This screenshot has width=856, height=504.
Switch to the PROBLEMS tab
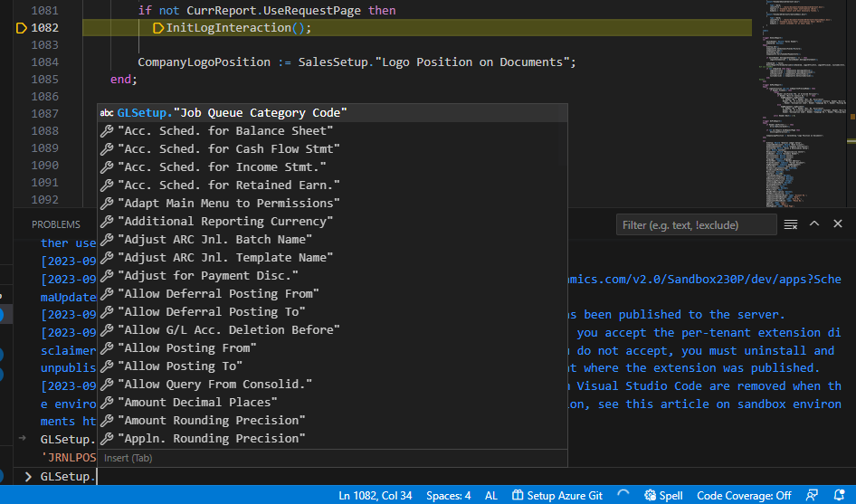tap(56, 224)
